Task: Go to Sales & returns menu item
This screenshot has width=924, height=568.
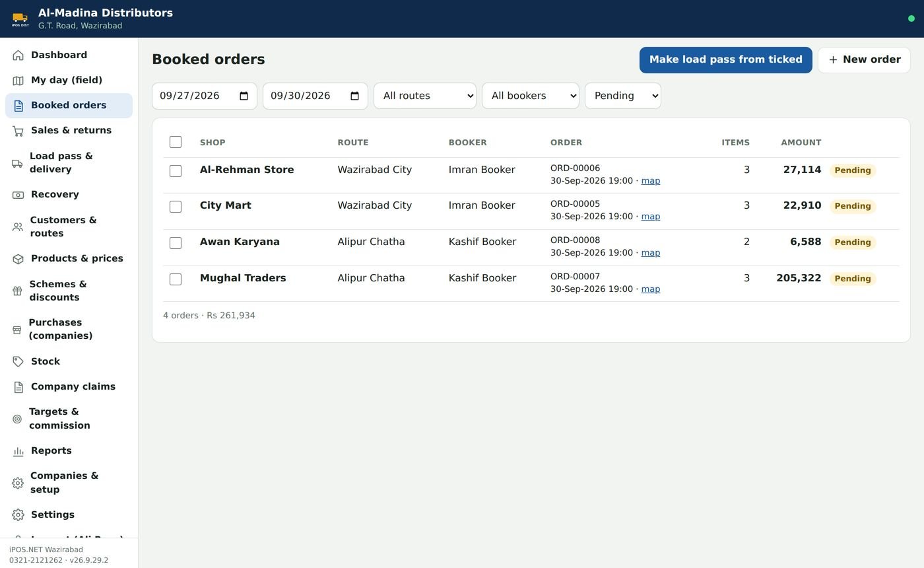Action: pos(69,131)
